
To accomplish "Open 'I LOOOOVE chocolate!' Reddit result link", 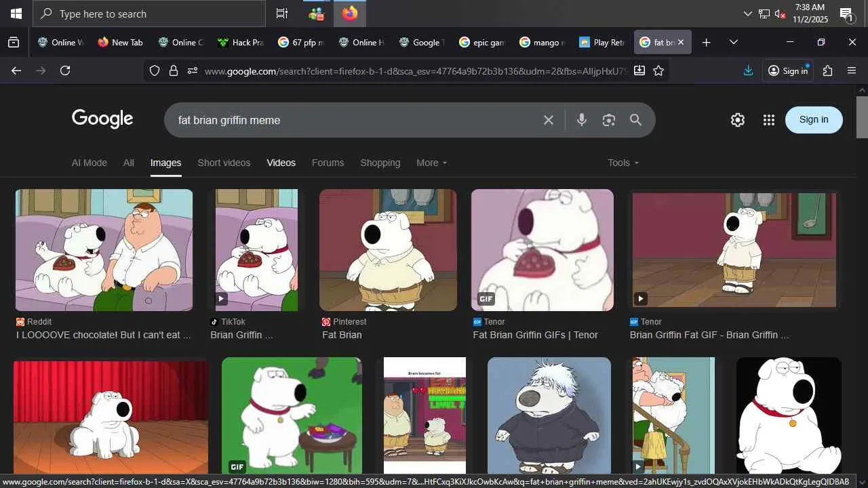I will tap(104, 335).
